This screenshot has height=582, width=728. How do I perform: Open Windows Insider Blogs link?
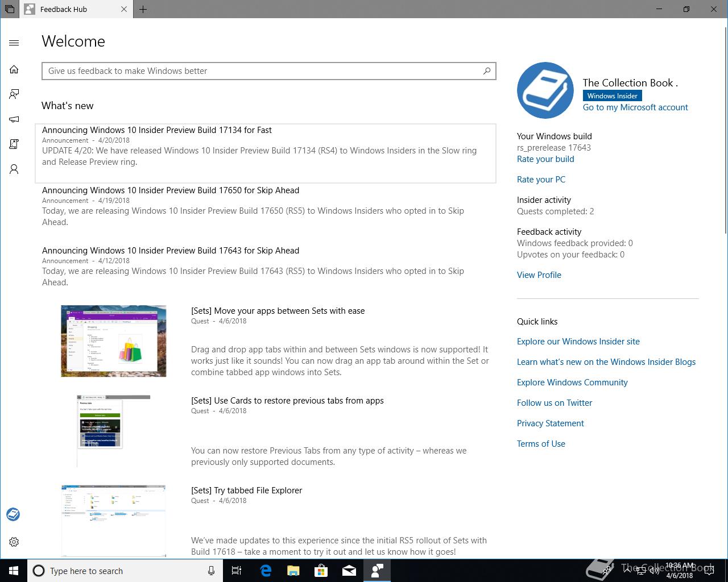pos(606,362)
